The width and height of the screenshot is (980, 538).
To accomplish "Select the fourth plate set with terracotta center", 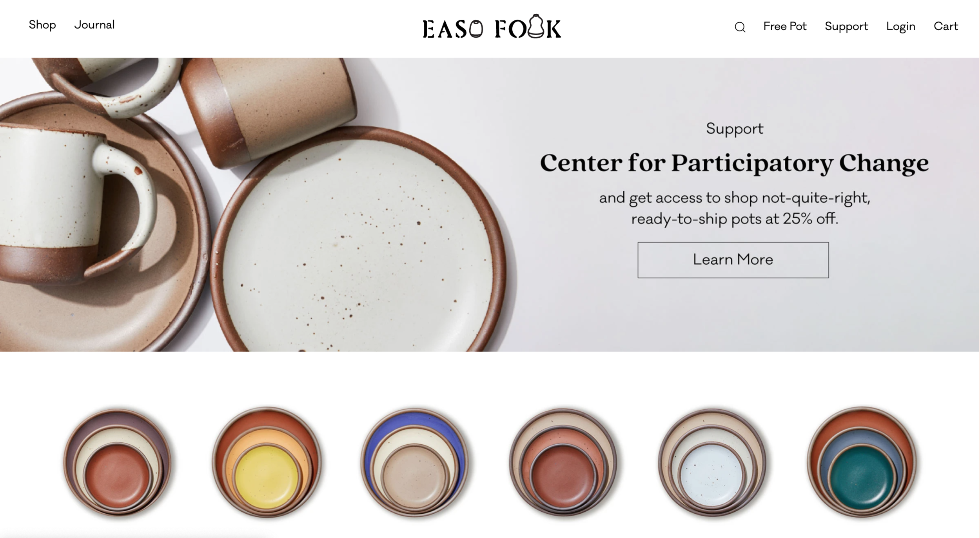I will (563, 463).
